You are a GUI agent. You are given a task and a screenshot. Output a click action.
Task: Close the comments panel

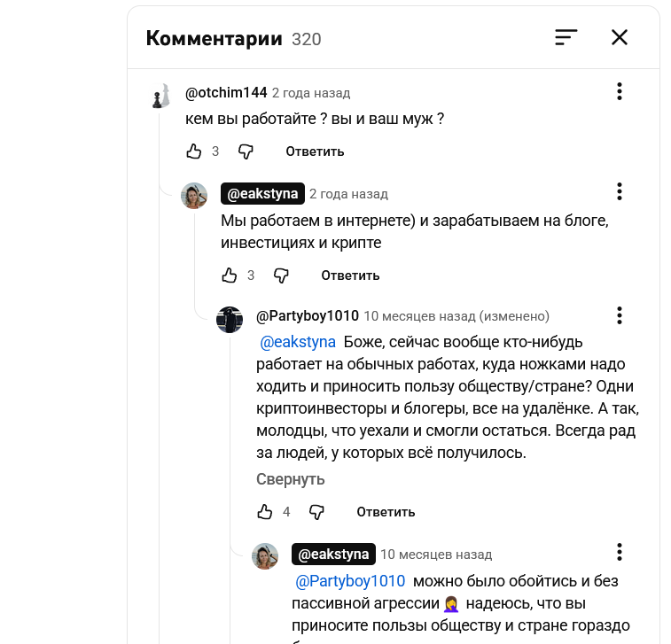coord(620,37)
